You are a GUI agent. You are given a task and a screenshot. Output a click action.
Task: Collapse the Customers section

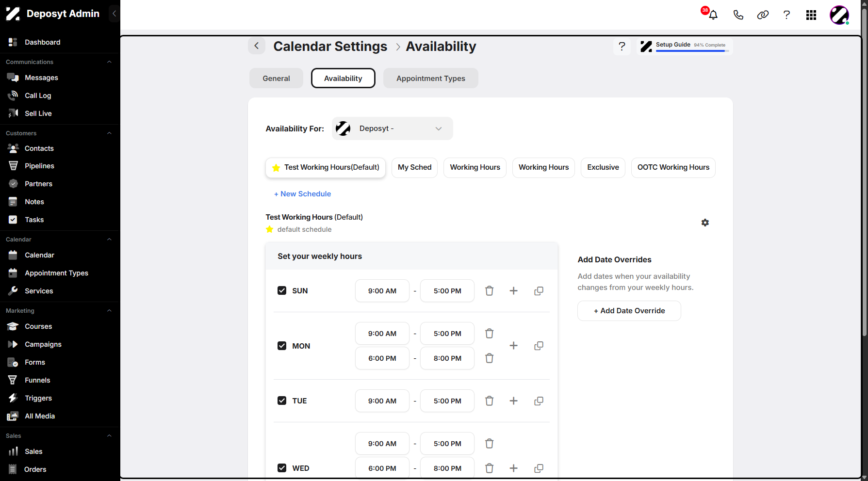[x=109, y=133]
